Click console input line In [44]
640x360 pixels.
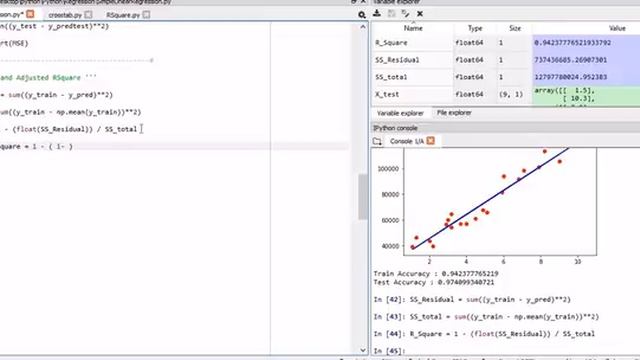[484, 334]
